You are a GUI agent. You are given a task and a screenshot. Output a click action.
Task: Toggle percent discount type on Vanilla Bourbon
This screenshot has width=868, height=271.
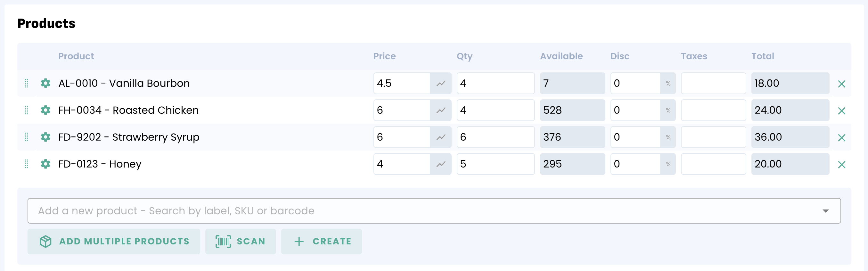click(668, 83)
